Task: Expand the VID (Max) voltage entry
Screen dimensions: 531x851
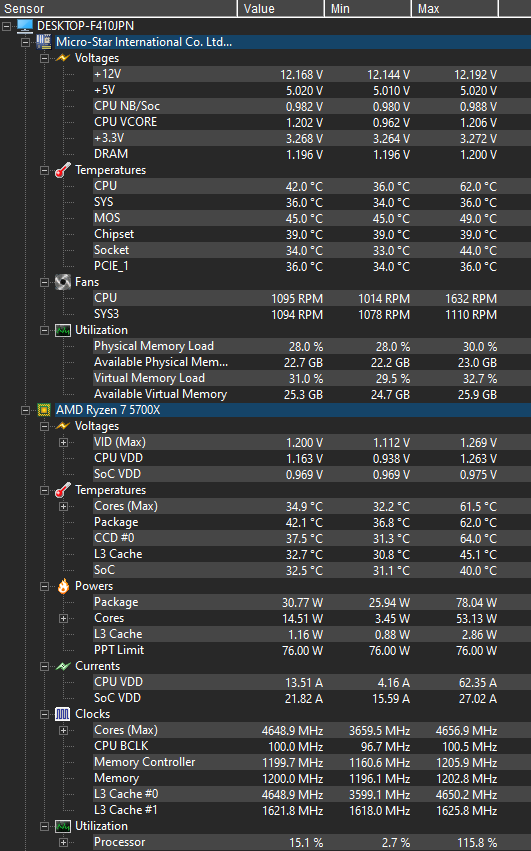Action: [x=64, y=442]
